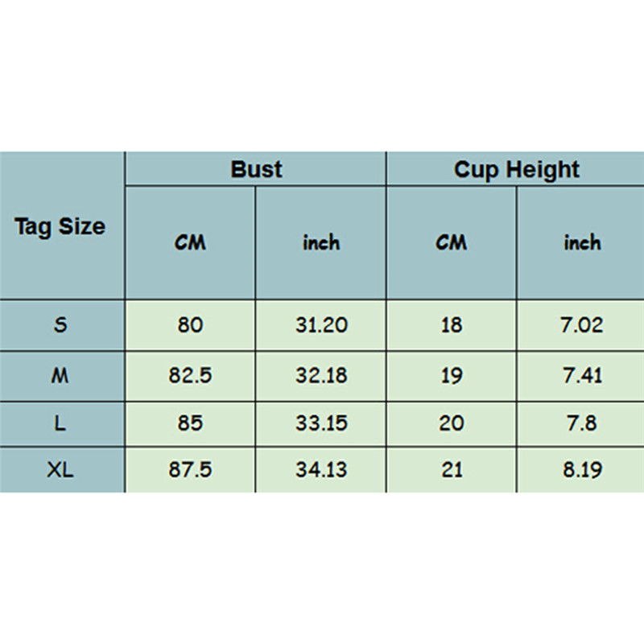Select the Bust column header
The height and width of the screenshot is (644, 644).
tap(256, 170)
